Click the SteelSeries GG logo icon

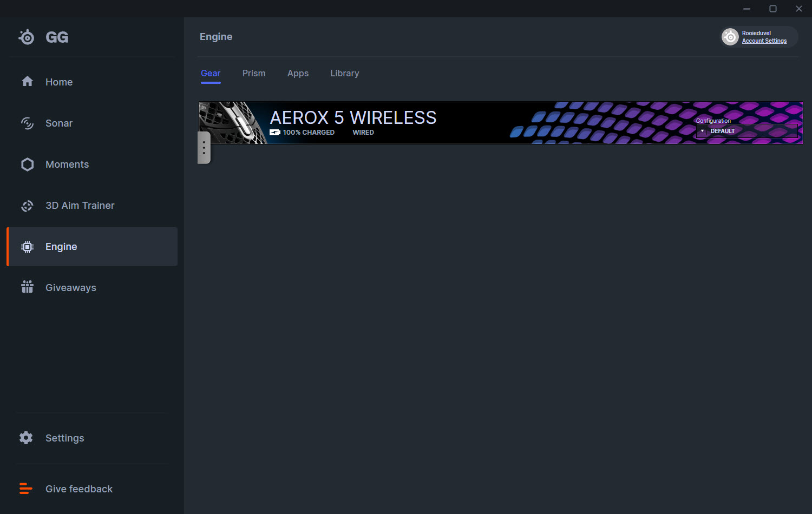(x=27, y=37)
